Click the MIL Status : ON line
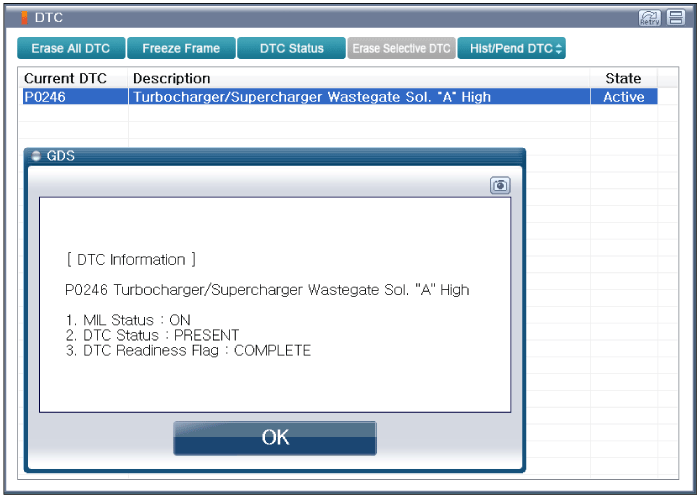The height and width of the screenshot is (498, 700). pyautogui.click(x=128, y=320)
